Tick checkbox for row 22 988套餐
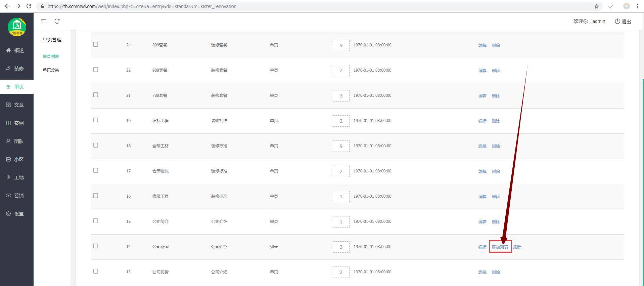This screenshot has width=644, height=286. (96, 70)
